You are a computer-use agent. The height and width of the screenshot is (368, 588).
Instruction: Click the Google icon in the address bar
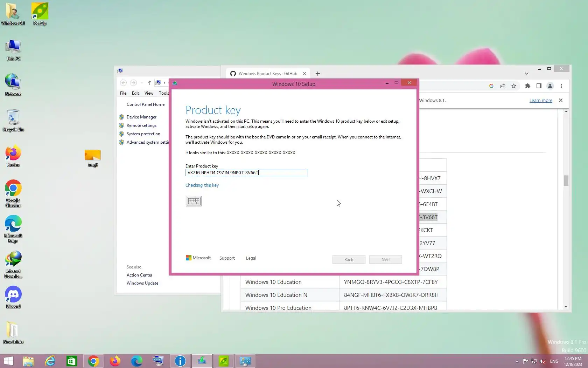coord(491,86)
